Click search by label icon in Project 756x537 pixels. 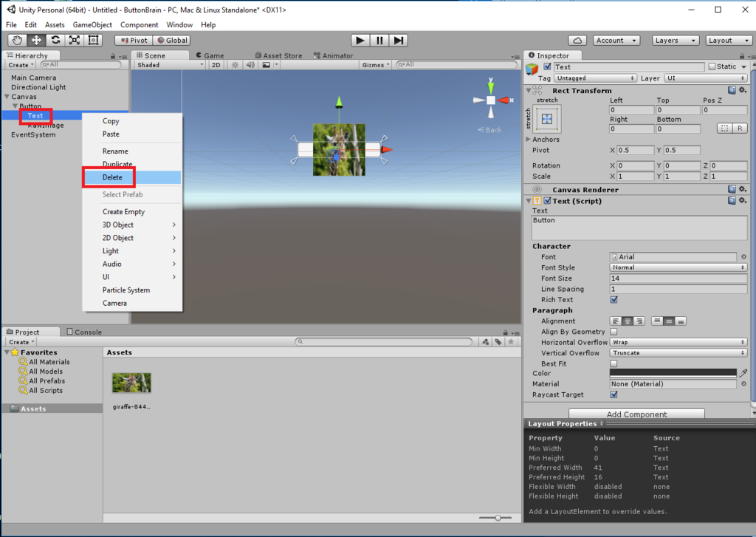pyautogui.click(x=498, y=342)
